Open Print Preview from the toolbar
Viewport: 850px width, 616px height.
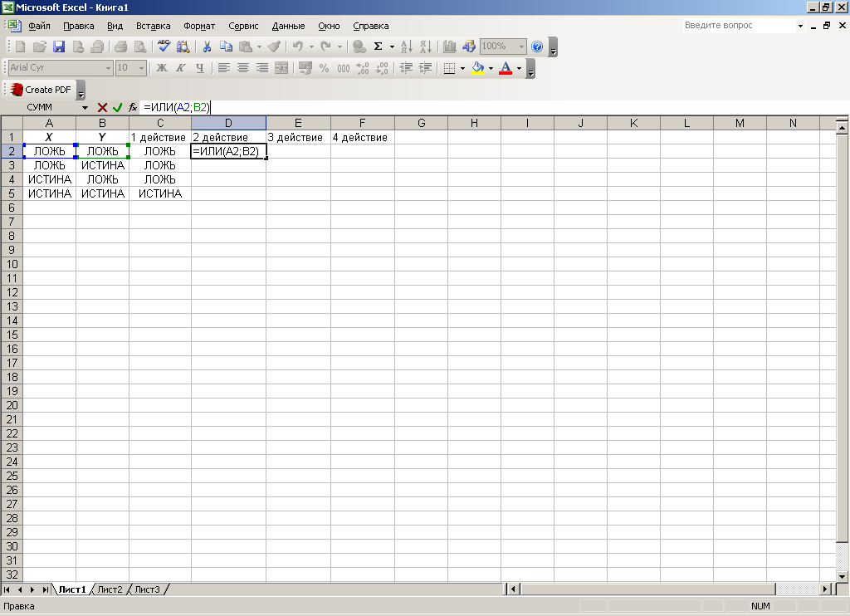tap(139, 46)
